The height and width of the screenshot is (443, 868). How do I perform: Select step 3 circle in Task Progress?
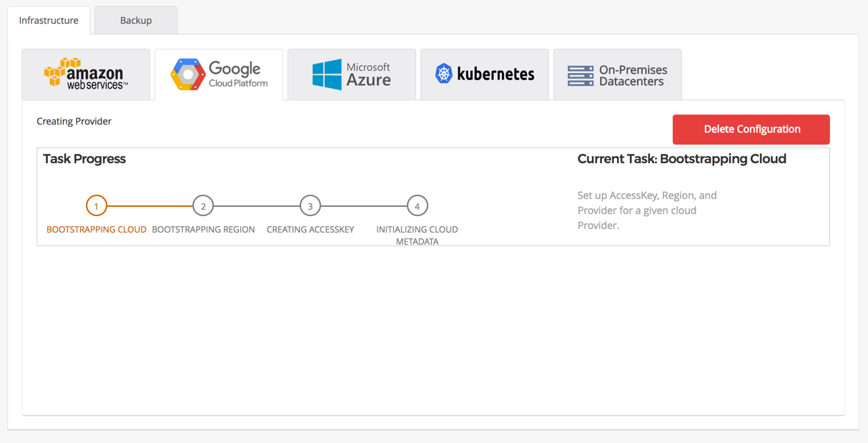[x=310, y=206]
